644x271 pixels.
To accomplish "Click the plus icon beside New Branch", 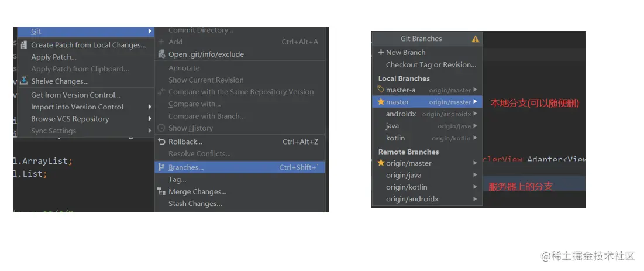I will [x=381, y=52].
